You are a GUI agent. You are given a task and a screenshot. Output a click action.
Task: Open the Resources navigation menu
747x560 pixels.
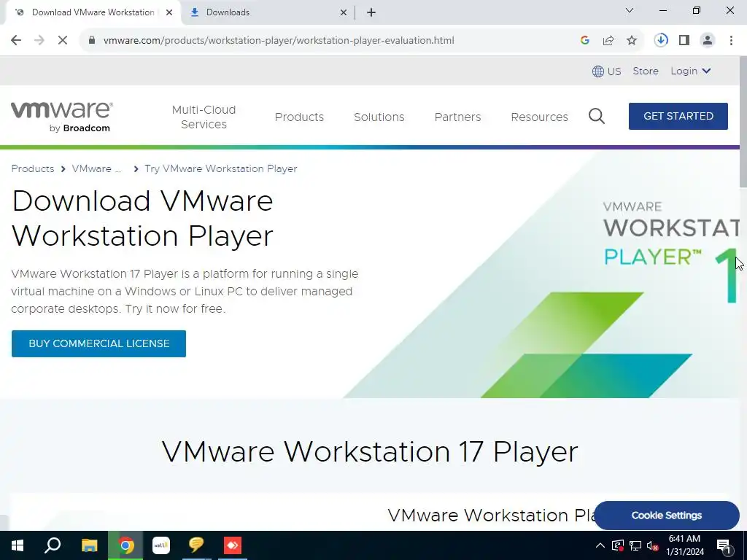click(539, 117)
